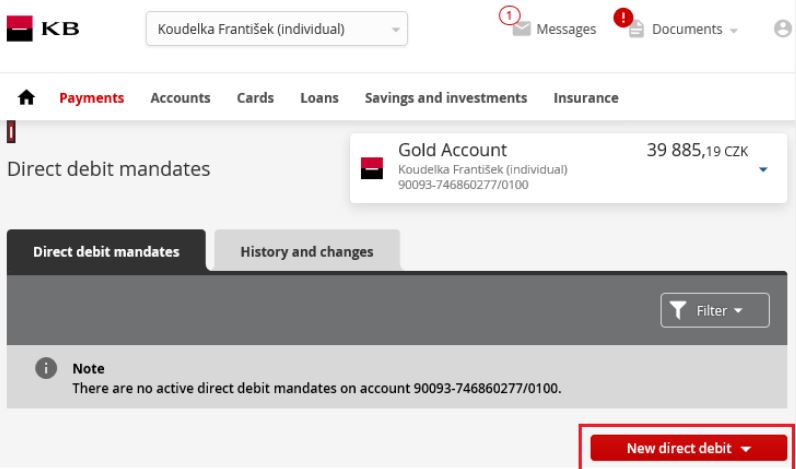The image size is (796, 469).
Task: Click the funnel Filter icon
Action: (x=678, y=310)
